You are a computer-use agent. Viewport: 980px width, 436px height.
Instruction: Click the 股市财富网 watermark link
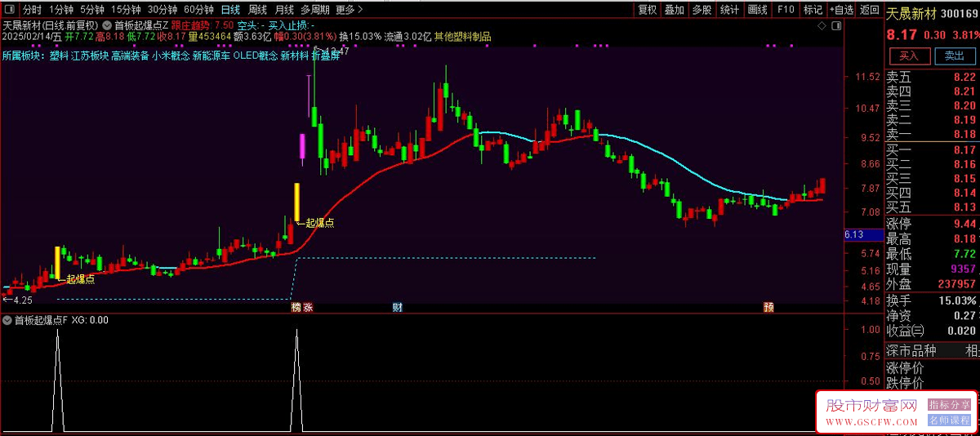871,405
